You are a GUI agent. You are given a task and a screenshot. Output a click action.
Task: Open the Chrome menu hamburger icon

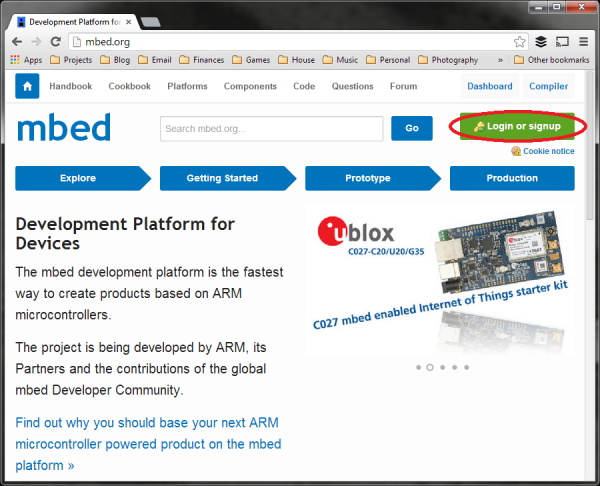click(x=582, y=42)
